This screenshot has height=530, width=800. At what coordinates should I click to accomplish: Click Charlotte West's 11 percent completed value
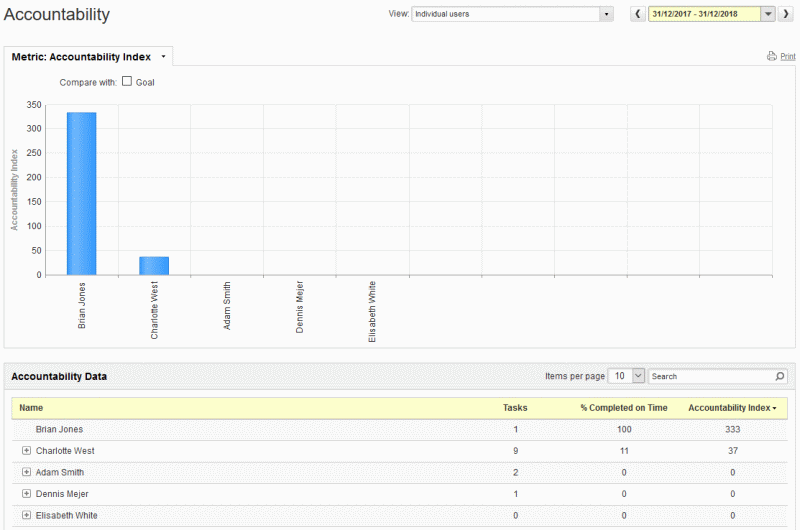(x=624, y=450)
